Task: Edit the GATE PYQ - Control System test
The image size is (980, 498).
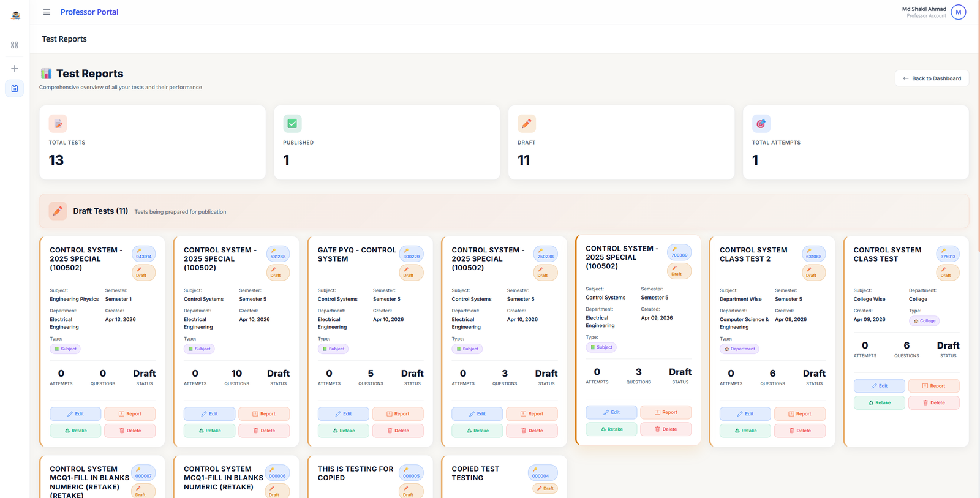Action: pos(343,414)
